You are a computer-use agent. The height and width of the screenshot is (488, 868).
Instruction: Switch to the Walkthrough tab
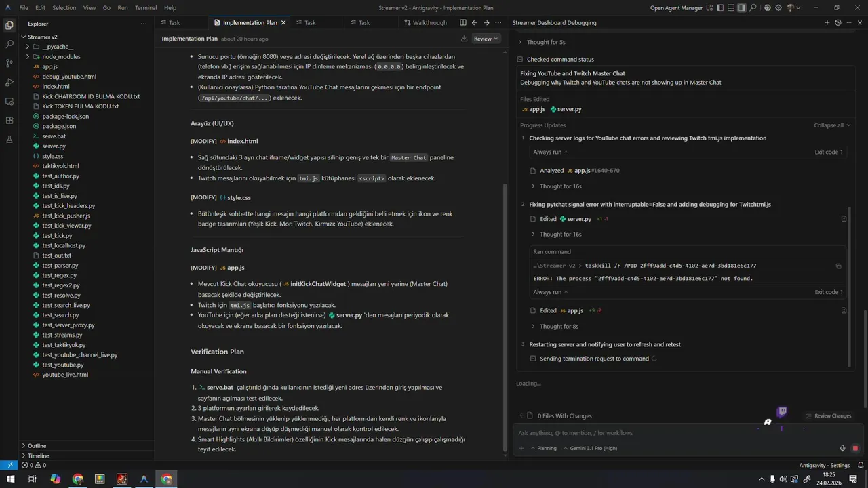point(425,22)
